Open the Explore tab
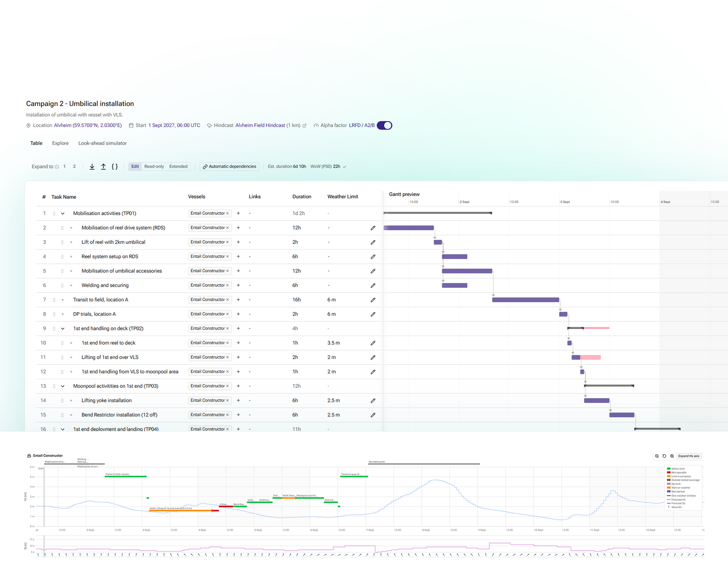The height and width of the screenshot is (582, 728). click(x=60, y=143)
